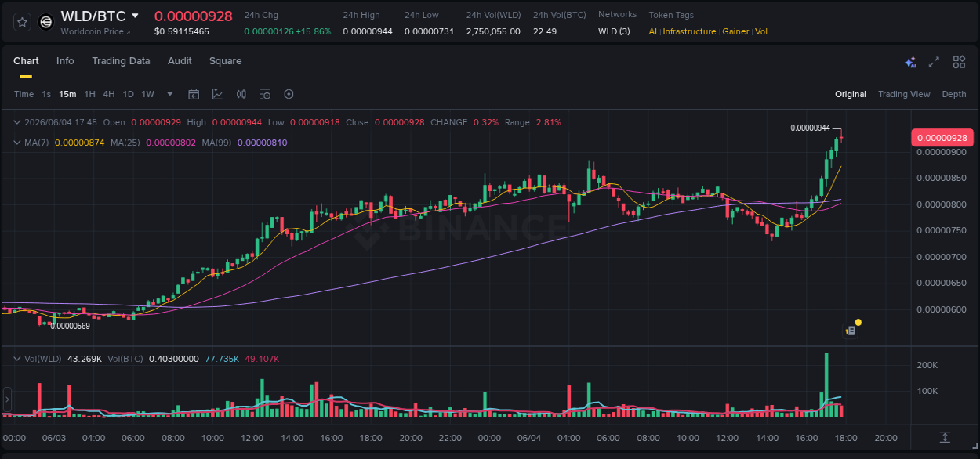The image size is (980, 459).
Task: Select the 4H interval
Action: pyautogui.click(x=109, y=94)
